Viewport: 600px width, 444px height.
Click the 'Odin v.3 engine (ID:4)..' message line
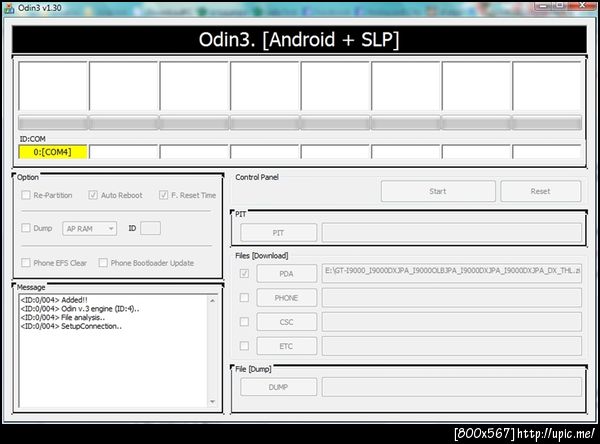(80, 309)
